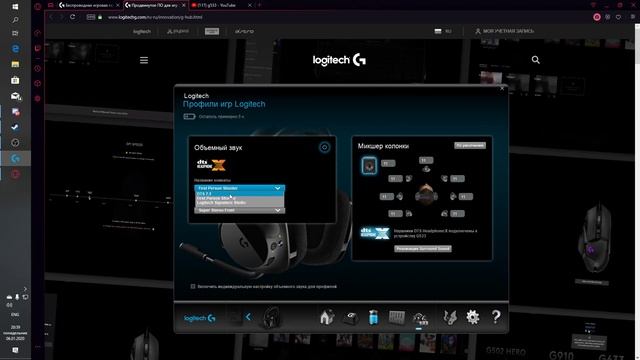Click the Surround Sound experience button
640x360 pixels.
(423, 249)
